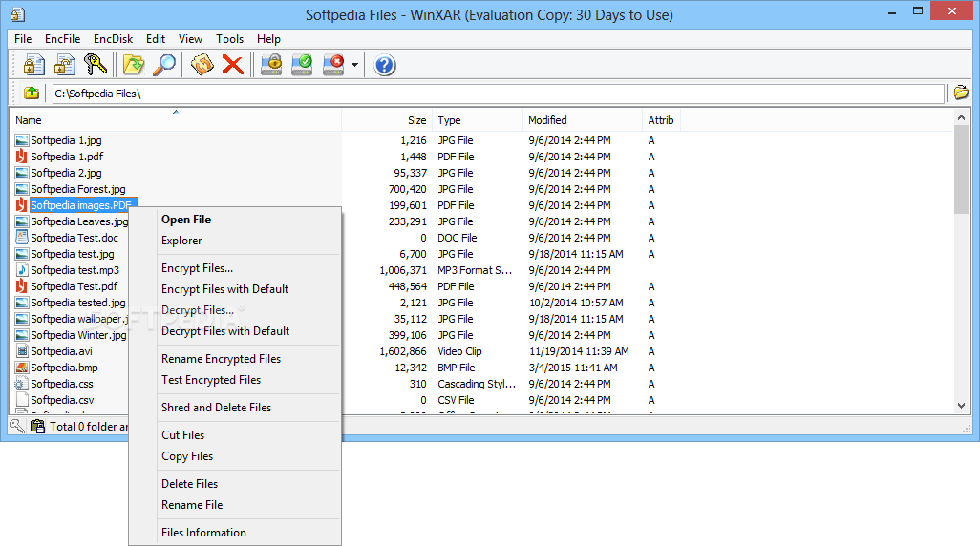
Task: Open the Tools menu
Action: (x=229, y=39)
